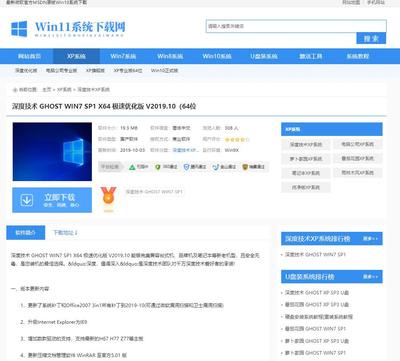Click the 电脑公司专业版 sub-nav link
Viewport: 400px width, 361px height.
61,71
